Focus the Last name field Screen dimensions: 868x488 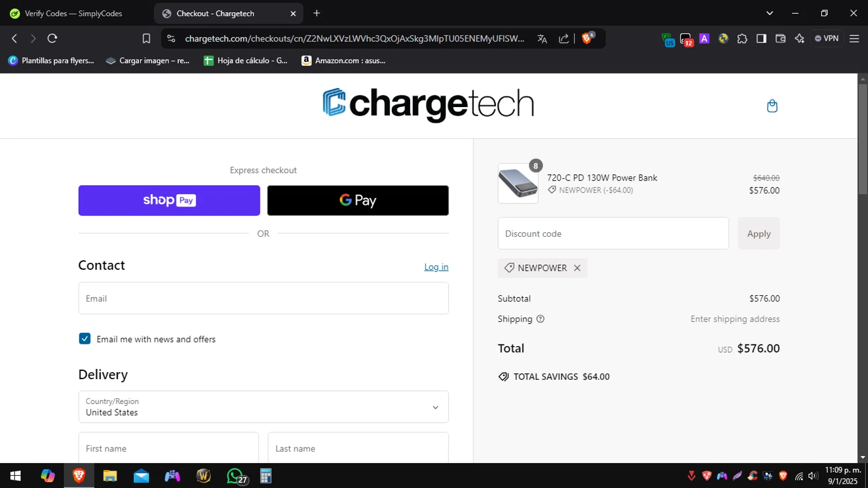click(358, 448)
